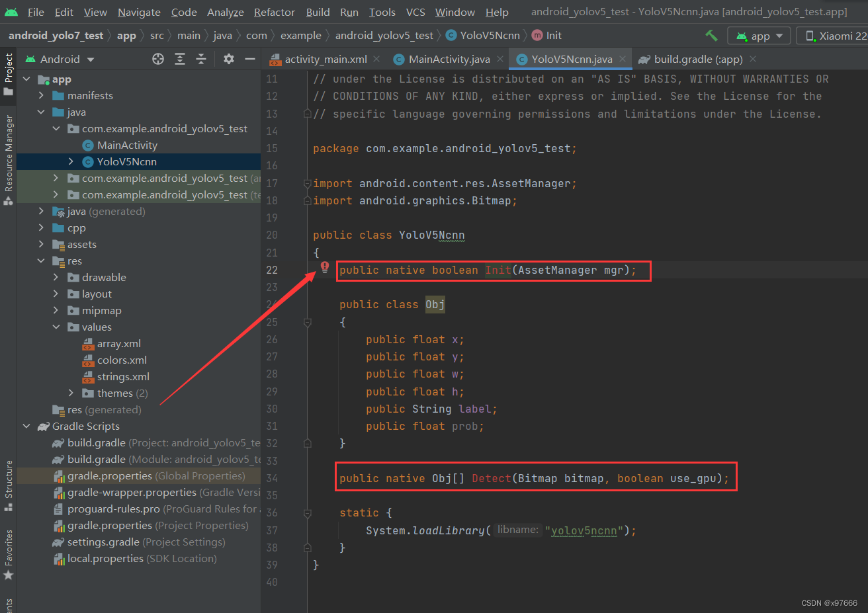This screenshot has height=613, width=868.
Task: Open local.properties (SDK Location)
Action: 135,558
